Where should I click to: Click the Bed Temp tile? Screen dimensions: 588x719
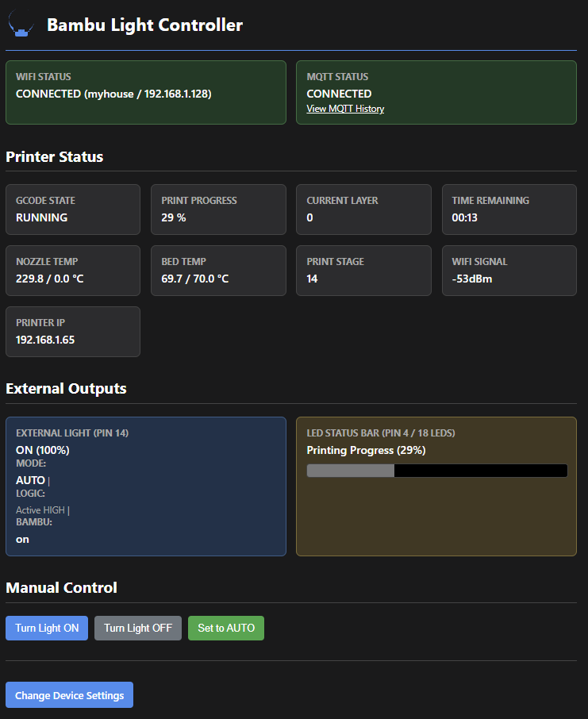[218, 271]
